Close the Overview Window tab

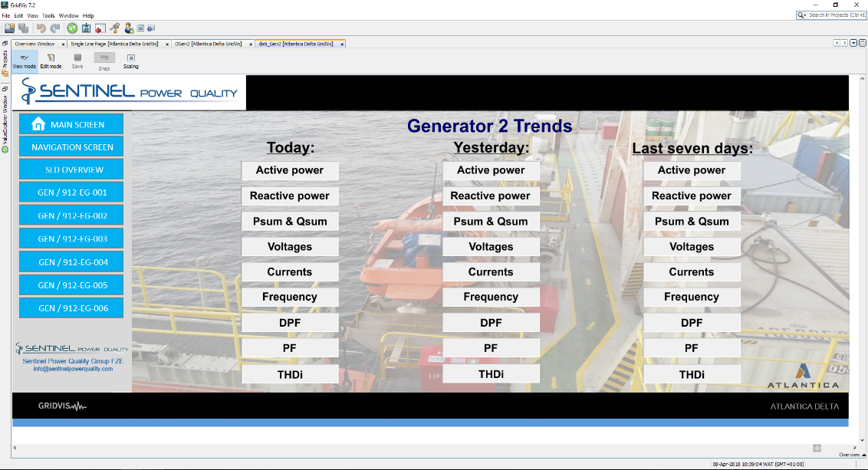[x=63, y=44]
